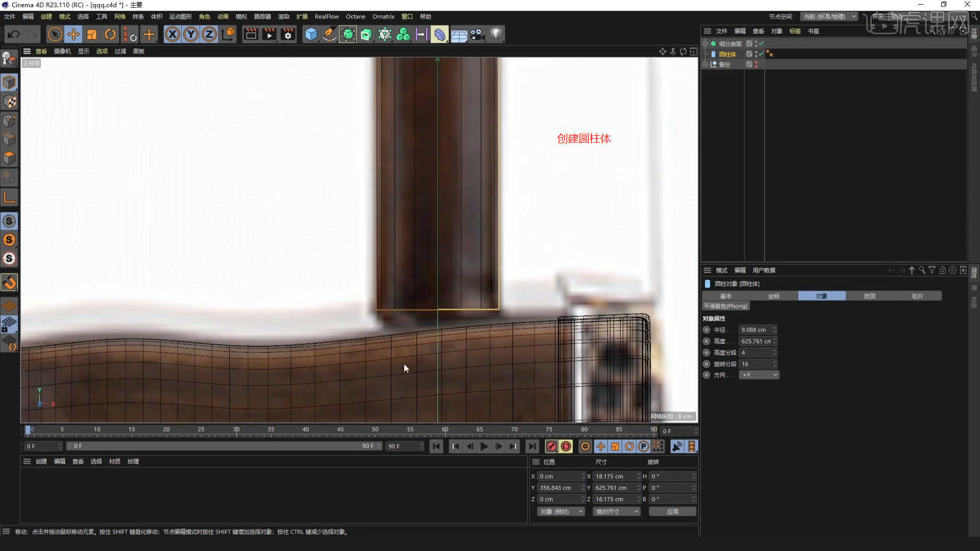Render the active viewport

[250, 34]
